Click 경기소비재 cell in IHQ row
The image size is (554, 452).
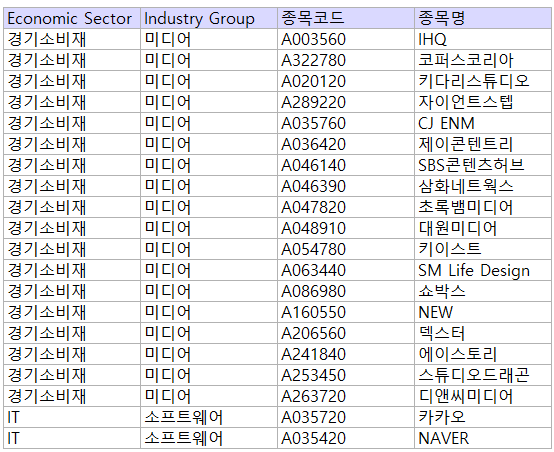(x=72, y=39)
